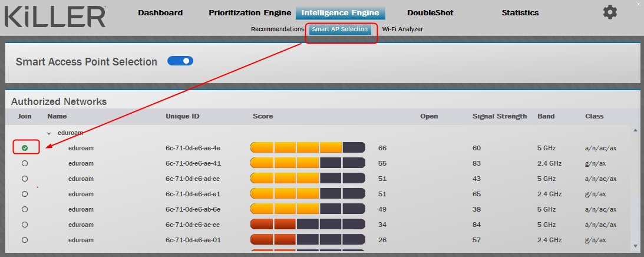
Task: Sort by Signal Strength column header
Action: point(500,116)
